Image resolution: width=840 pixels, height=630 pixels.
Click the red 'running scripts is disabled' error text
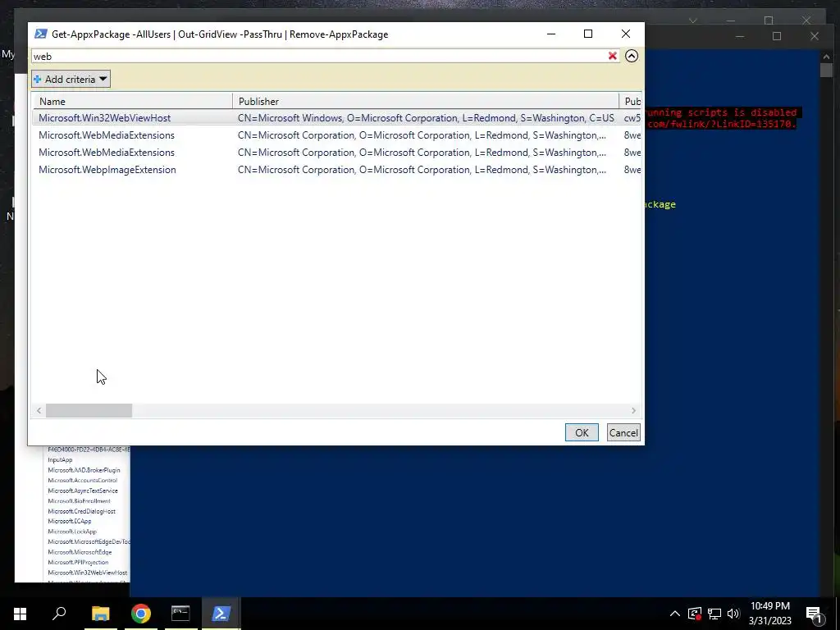720,112
